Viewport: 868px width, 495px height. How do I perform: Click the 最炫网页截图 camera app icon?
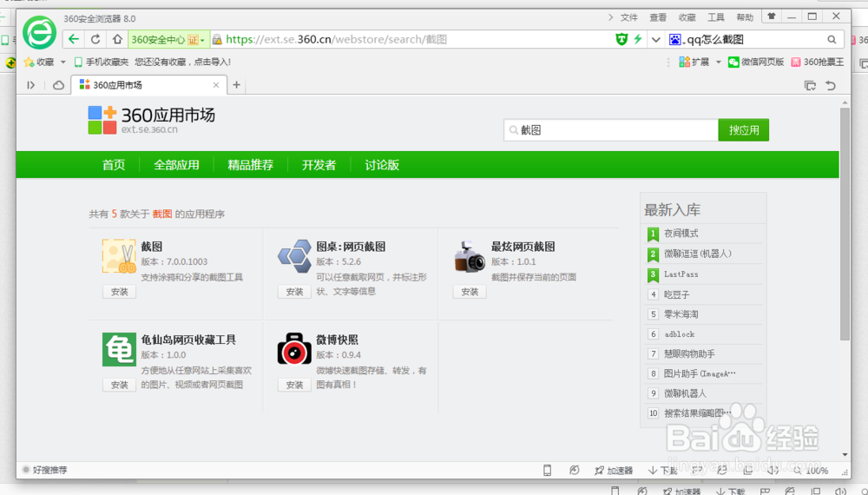pyautogui.click(x=470, y=257)
